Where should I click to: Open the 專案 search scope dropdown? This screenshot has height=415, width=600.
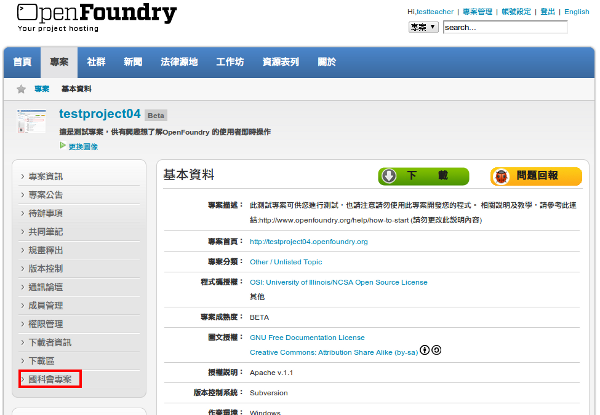point(423,27)
